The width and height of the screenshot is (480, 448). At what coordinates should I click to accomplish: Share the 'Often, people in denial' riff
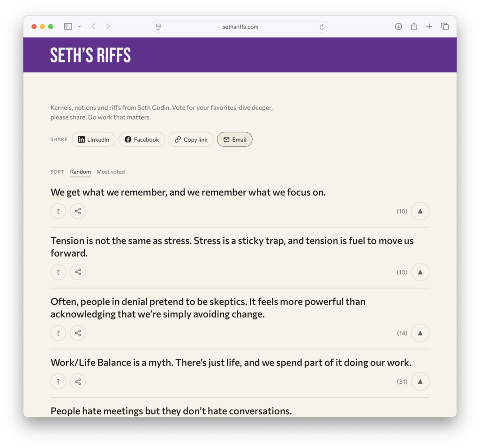pyautogui.click(x=78, y=333)
